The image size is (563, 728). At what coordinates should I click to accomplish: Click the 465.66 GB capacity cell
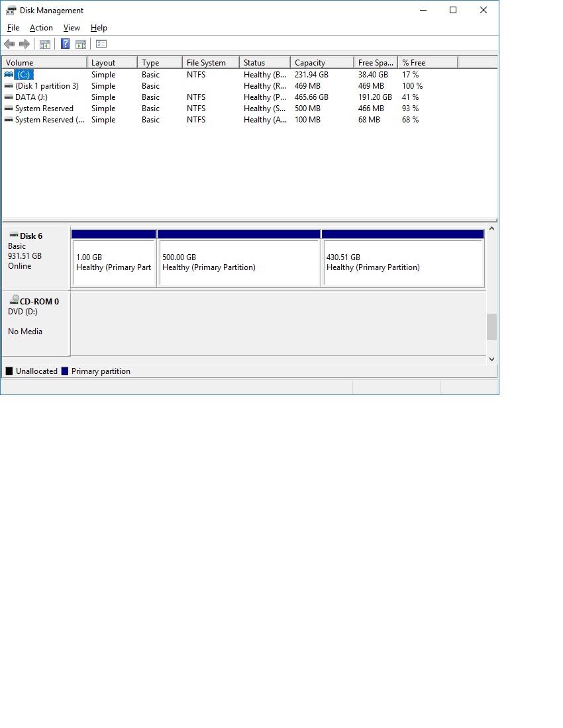pyautogui.click(x=311, y=97)
